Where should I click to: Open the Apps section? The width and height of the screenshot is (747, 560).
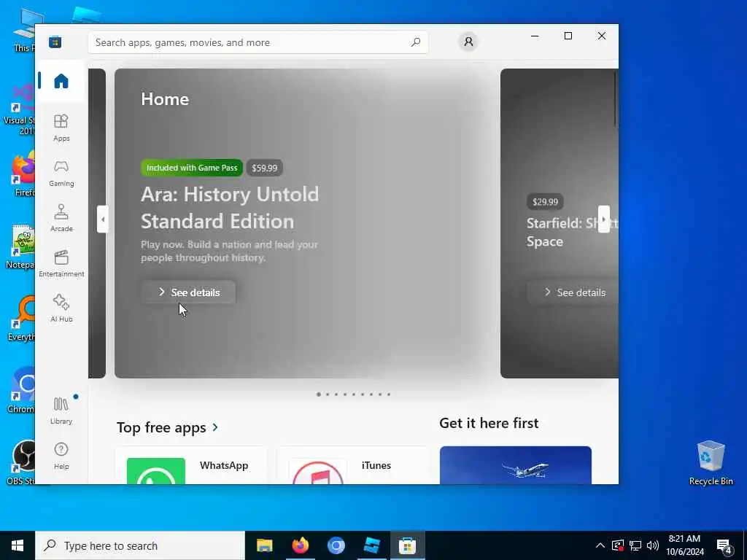click(61, 128)
